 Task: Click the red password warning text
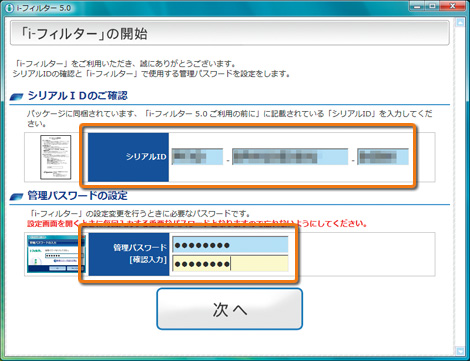pyautogui.click(x=197, y=223)
